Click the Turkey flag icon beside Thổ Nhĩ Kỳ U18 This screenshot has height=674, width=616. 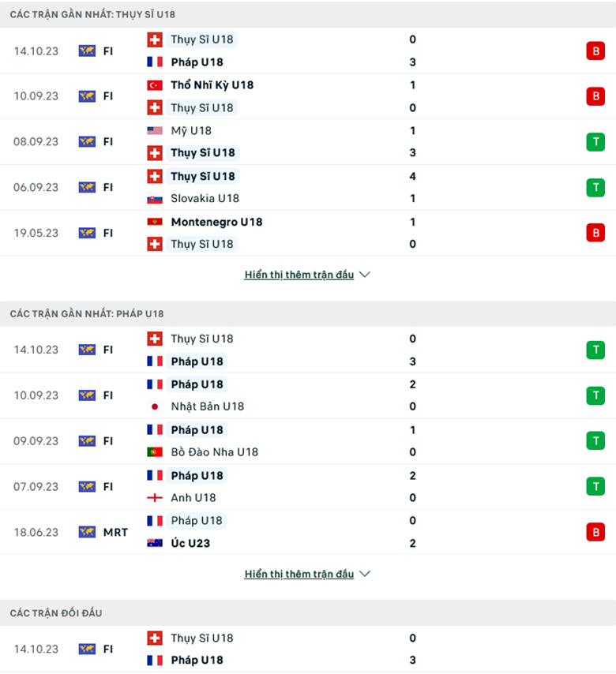(155, 85)
